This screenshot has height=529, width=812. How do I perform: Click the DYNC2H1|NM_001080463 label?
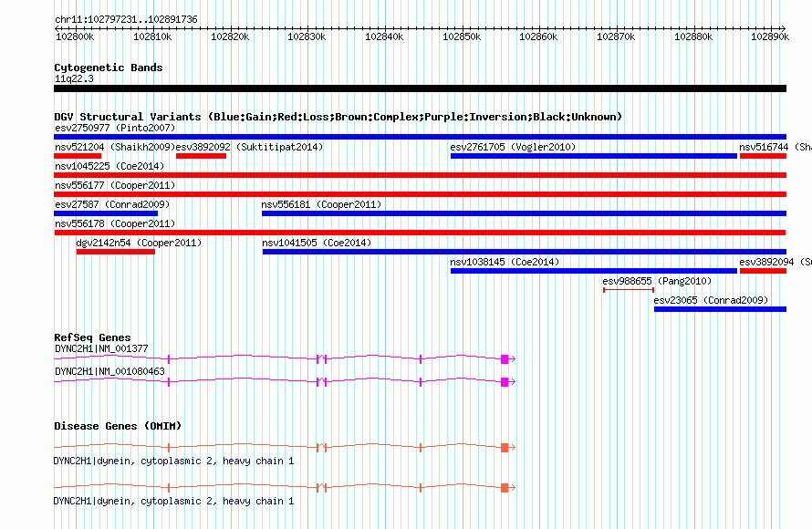coord(109,371)
